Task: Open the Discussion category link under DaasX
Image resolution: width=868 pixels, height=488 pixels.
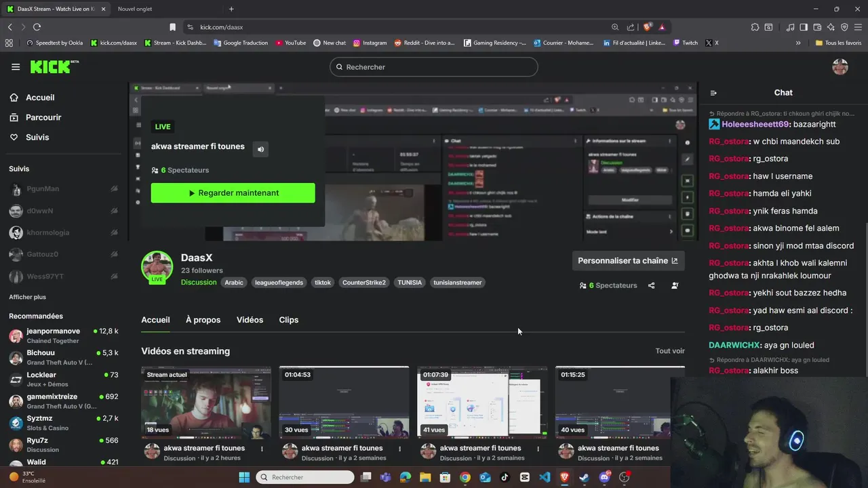Action: tap(199, 283)
